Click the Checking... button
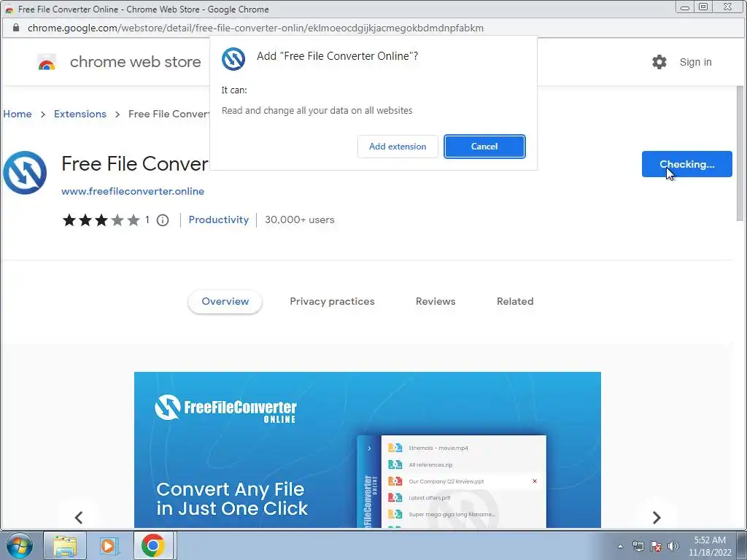This screenshot has width=747, height=560. tap(687, 164)
